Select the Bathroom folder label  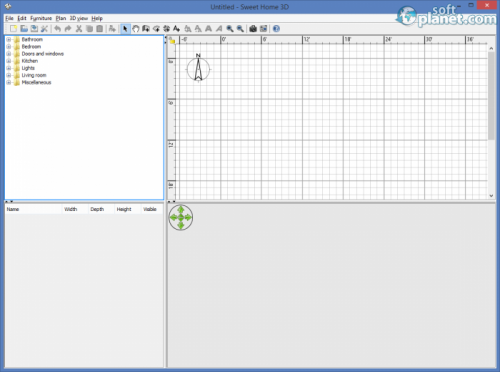click(x=32, y=39)
